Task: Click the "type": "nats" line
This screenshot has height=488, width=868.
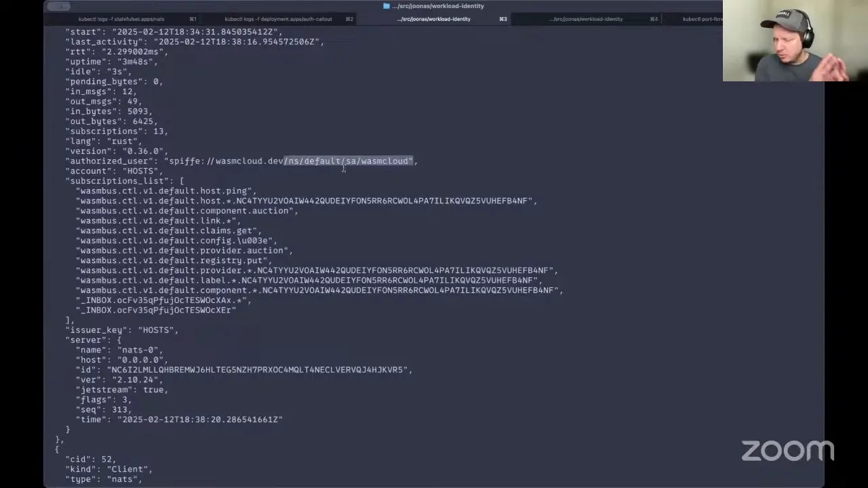Action: point(104,479)
